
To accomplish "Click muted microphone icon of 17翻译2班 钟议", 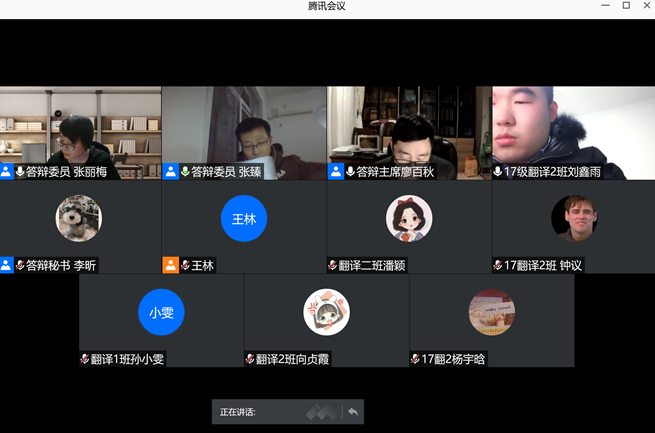I will [x=498, y=265].
